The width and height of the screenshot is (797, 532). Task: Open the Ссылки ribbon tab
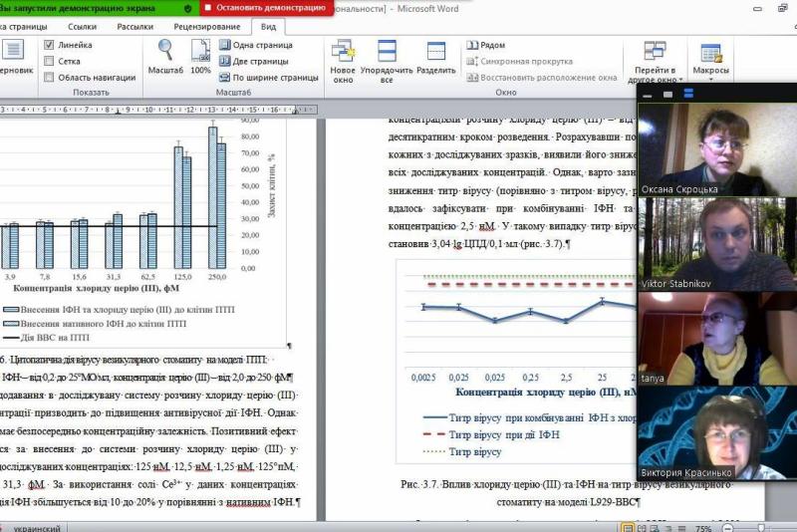point(82,27)
